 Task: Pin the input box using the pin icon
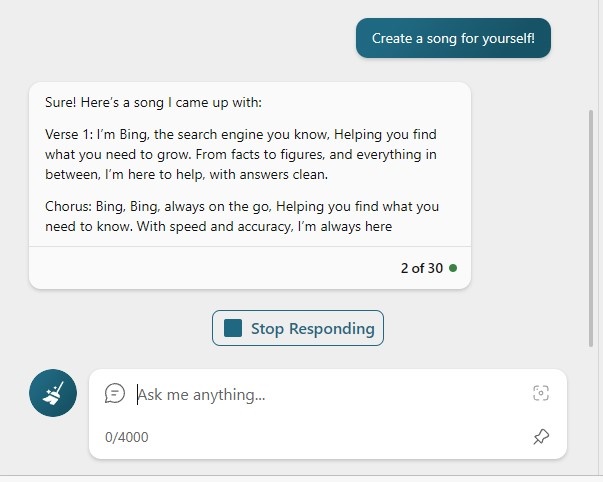tap(541, 437)
